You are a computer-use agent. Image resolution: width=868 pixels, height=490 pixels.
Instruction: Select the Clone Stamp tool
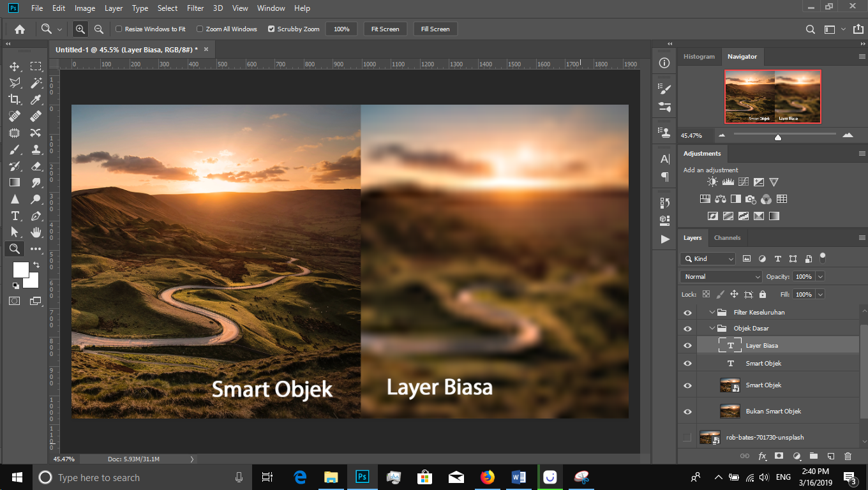click(x=36, y=149)
